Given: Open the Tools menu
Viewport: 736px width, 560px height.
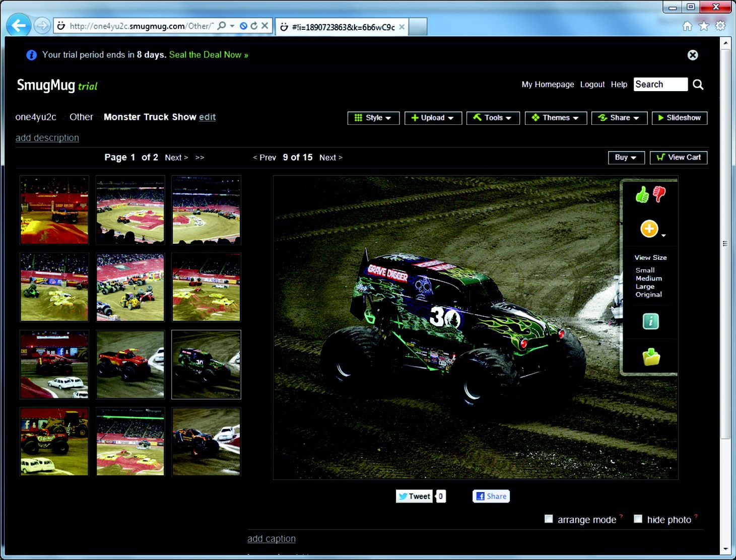Looking at the screenshot, I should (493, 118).
